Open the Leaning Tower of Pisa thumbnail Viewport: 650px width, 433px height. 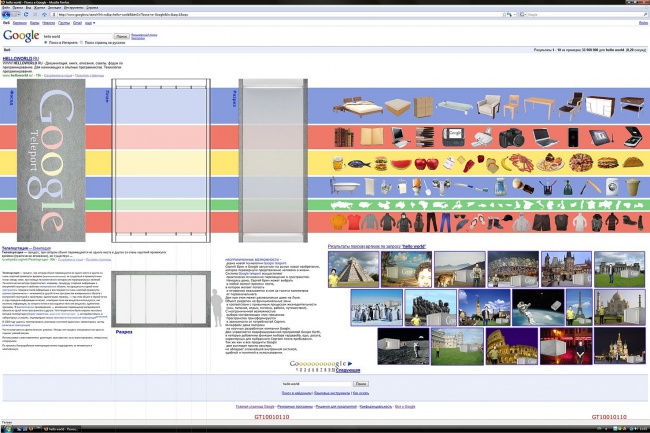457,346
